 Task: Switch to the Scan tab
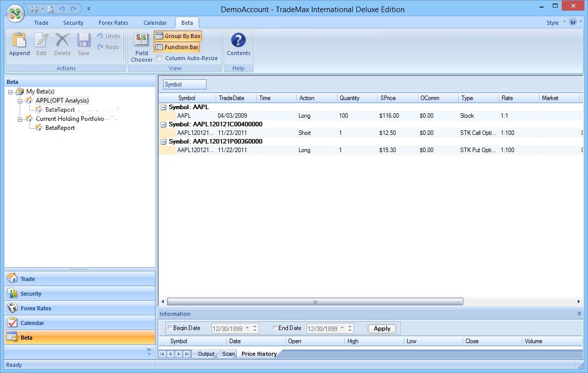[228, 354]
